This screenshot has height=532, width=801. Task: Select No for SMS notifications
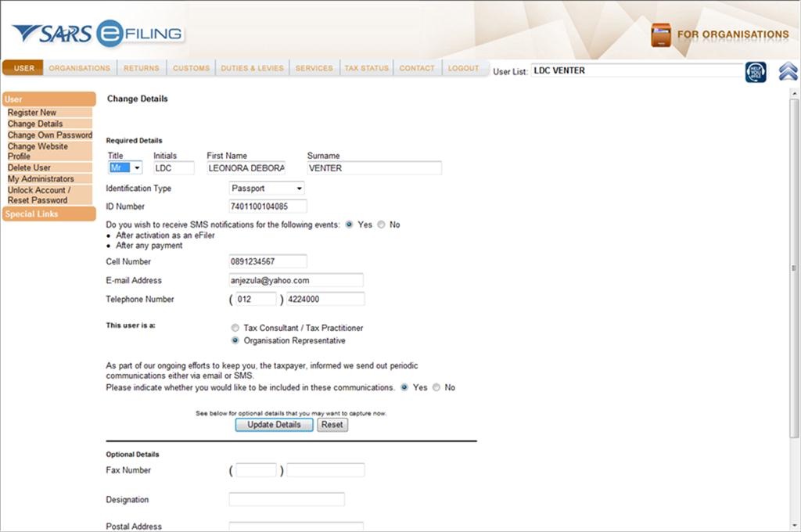[x=382, y=225]
